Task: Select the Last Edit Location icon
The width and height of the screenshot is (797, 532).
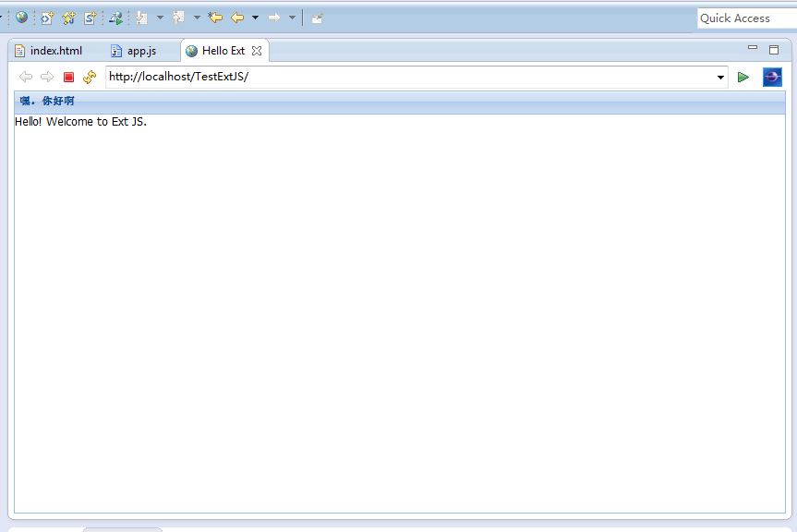Action: point(214,17)
